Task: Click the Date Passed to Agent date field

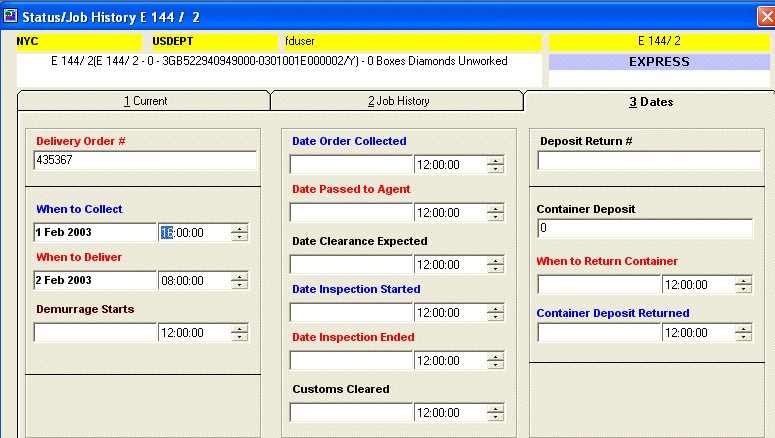Action: (351, 212)
